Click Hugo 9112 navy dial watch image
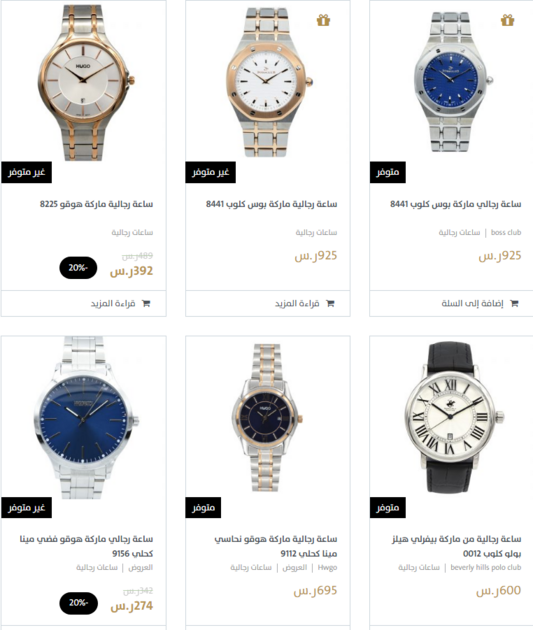Viewport: 533px width, 630px height. 267,417
